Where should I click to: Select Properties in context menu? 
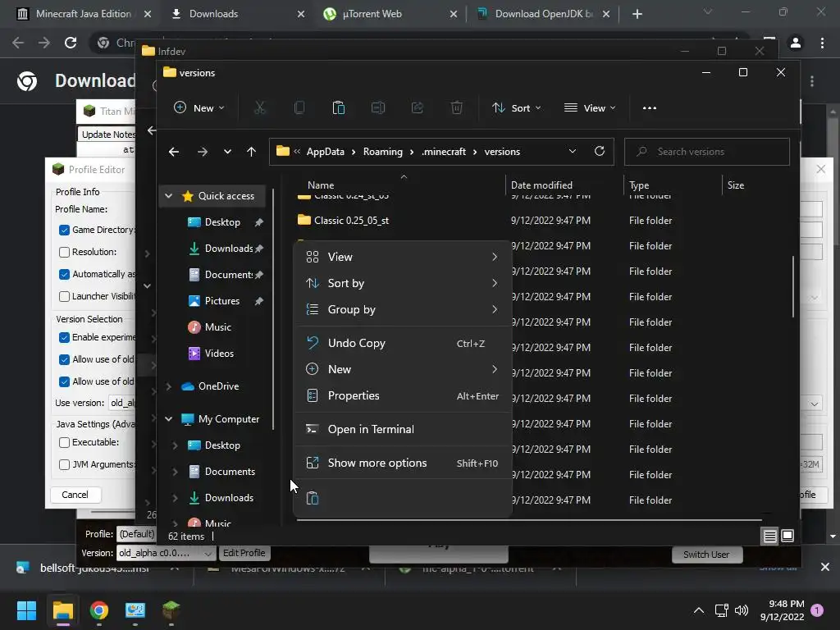(402, 396)
